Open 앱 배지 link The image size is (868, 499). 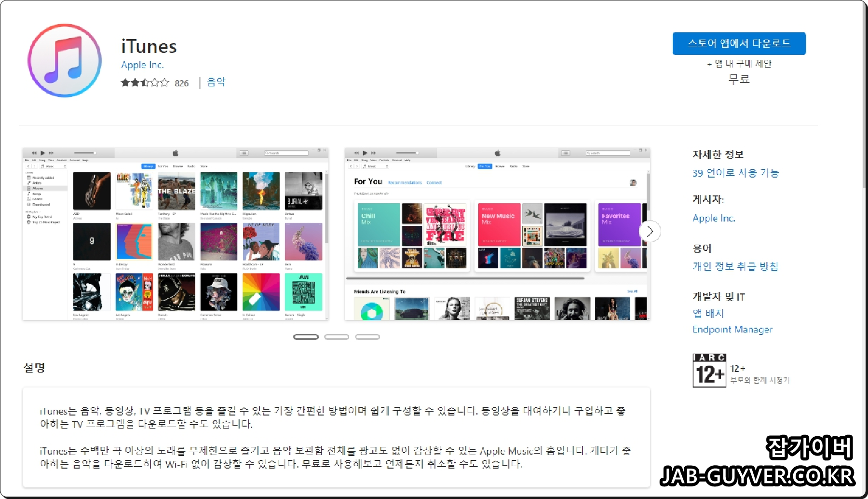pyautogui.click(x=708, y=313)
